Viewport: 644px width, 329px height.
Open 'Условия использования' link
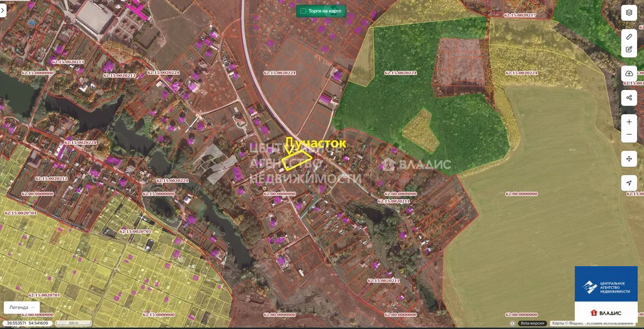click(611, 323)
